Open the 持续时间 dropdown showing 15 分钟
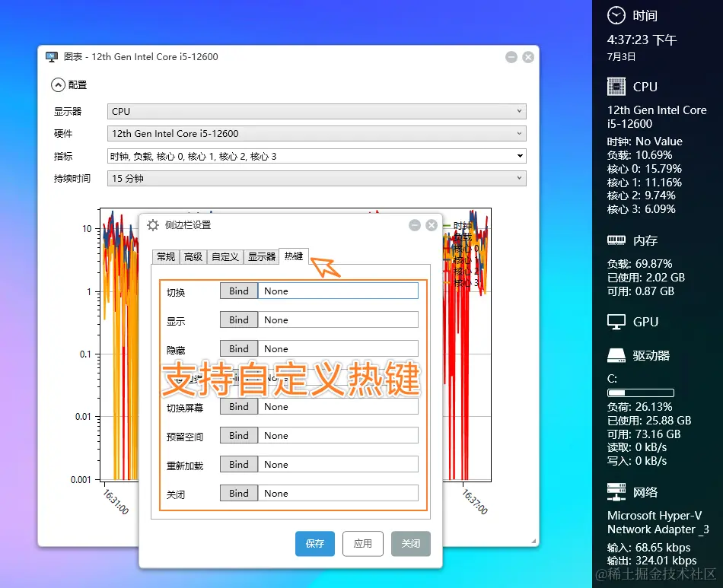This screenshot has width=723, height=588. [x=317, y=178]
